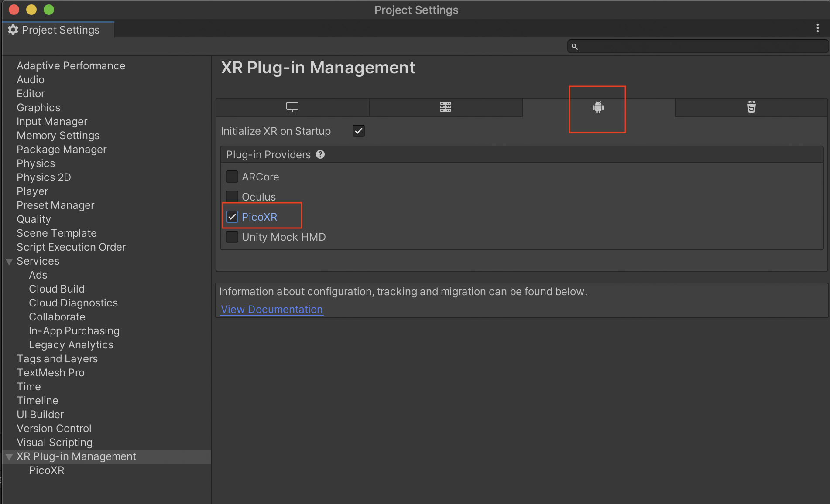Click the Oculus provider label
The width and height of the screenshot is (830, 504).
coord(259,197)
